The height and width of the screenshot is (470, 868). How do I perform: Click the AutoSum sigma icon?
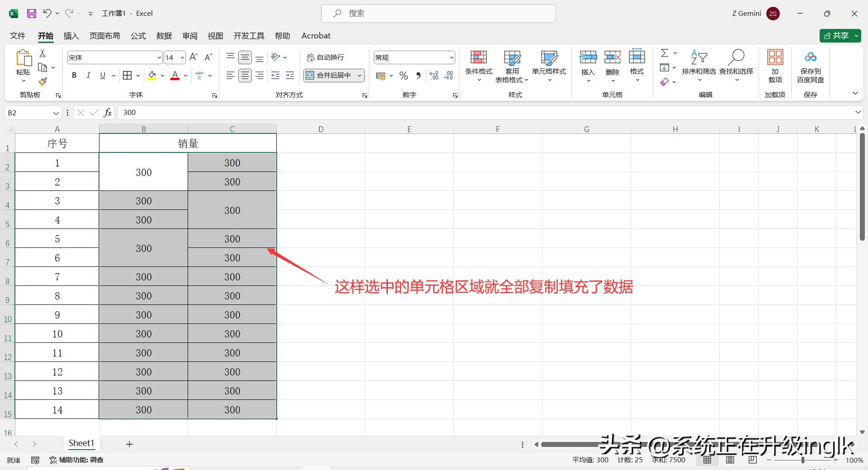[664, 53]
